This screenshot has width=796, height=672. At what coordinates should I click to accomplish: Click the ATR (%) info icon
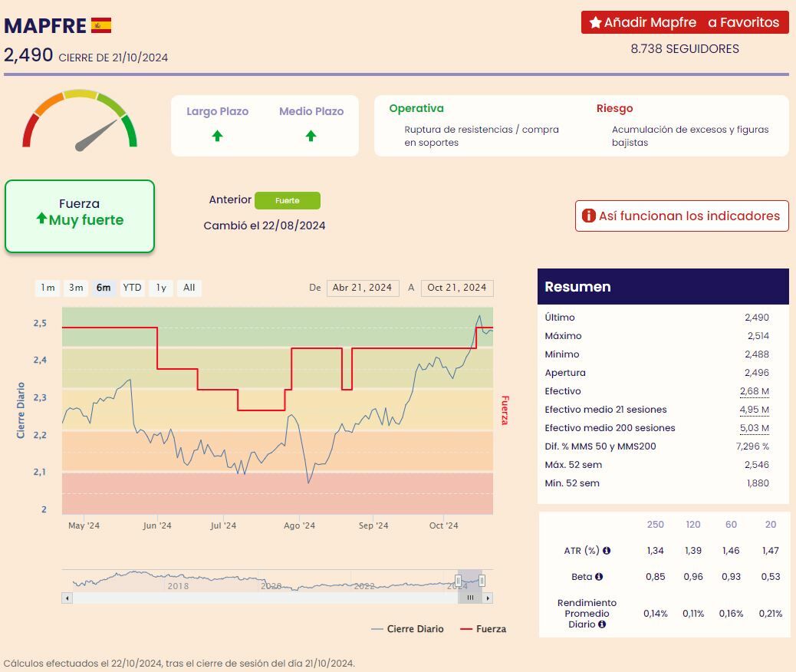[607, 551]
